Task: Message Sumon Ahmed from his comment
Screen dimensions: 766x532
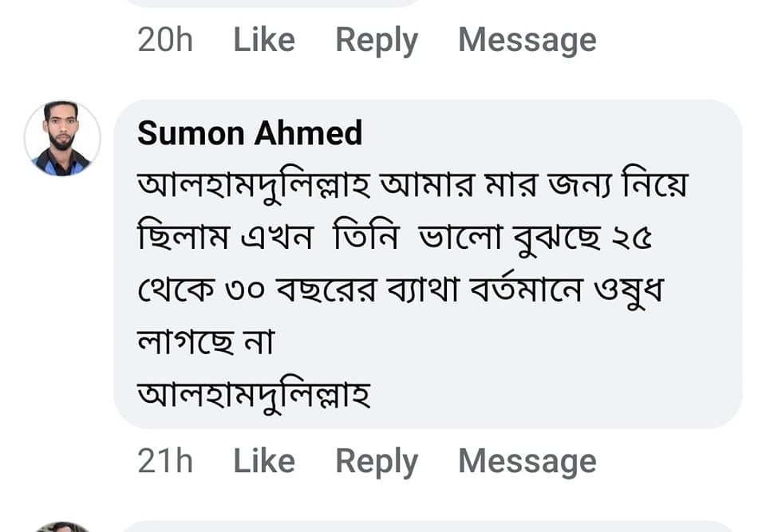Action: (x=527, y=461)
